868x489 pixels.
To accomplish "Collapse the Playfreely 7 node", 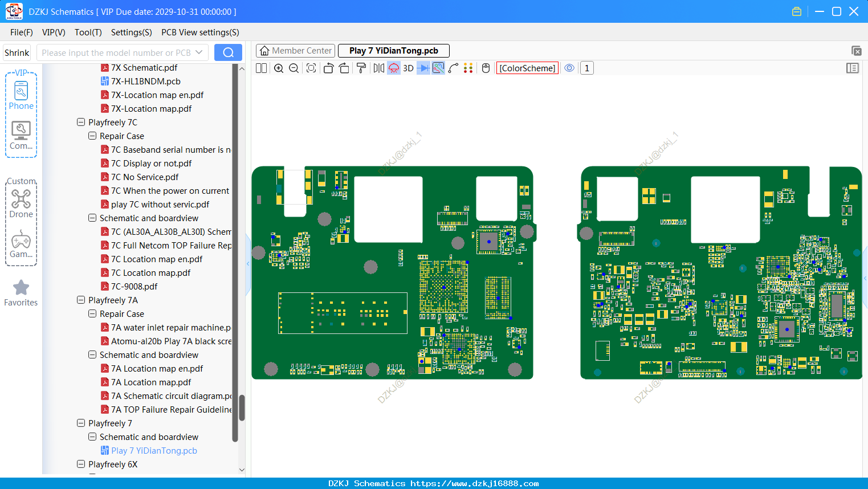I will pos(81,423).
